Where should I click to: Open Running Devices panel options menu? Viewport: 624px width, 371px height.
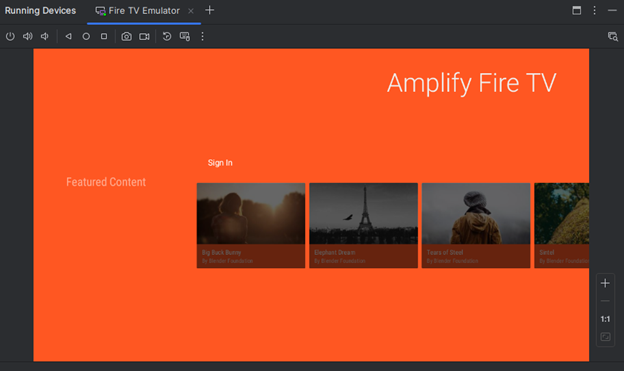[x=595, y=11]
